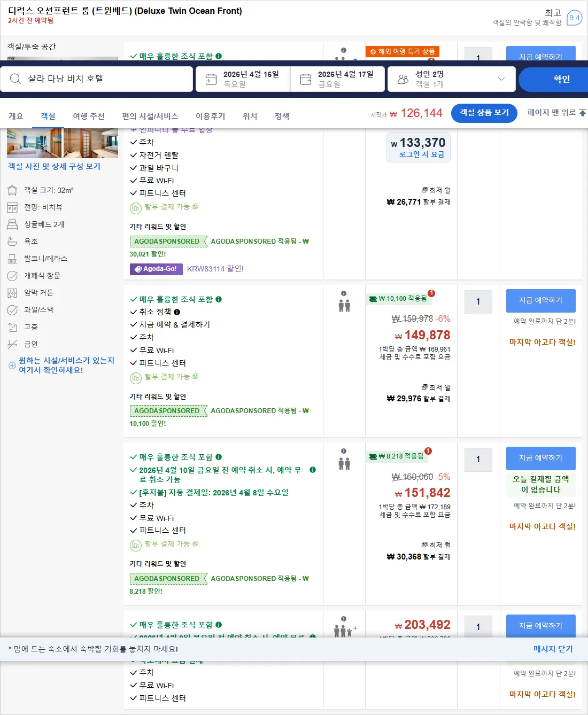This screenshot has width=588, height=715.
Task: Click the balcony icon beside 발코니/테라스
Action: pos(12,259)
